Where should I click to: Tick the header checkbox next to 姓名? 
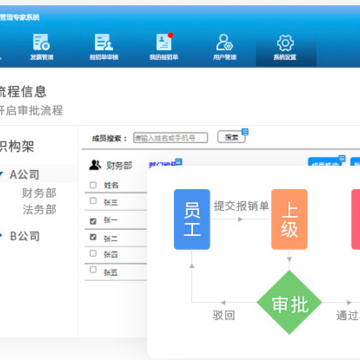click(x=93, y=185)
